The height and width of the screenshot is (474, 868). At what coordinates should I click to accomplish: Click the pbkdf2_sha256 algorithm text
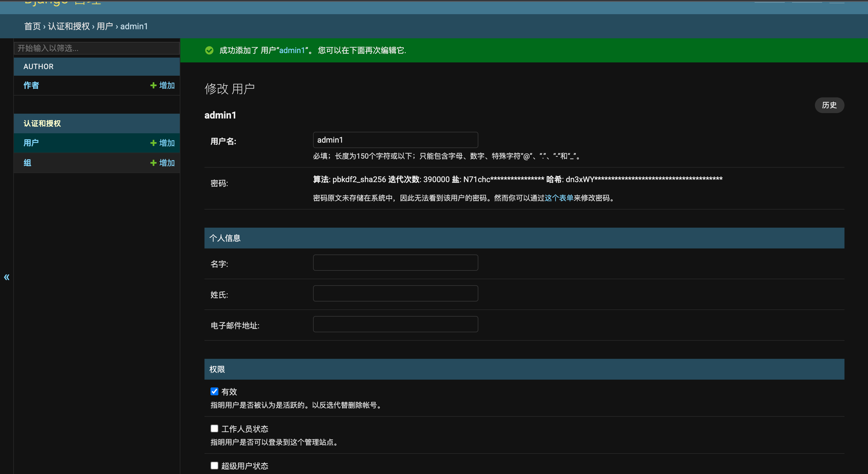point(359,179)
